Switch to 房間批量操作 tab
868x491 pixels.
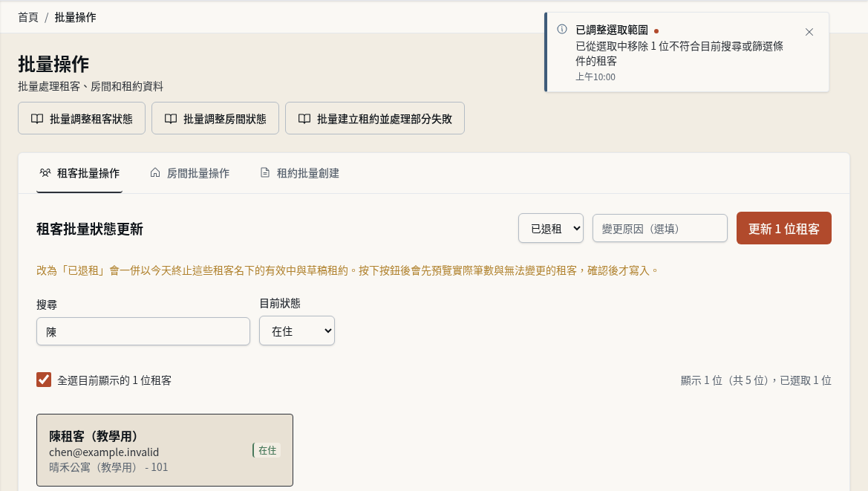(x=190, y=173)
